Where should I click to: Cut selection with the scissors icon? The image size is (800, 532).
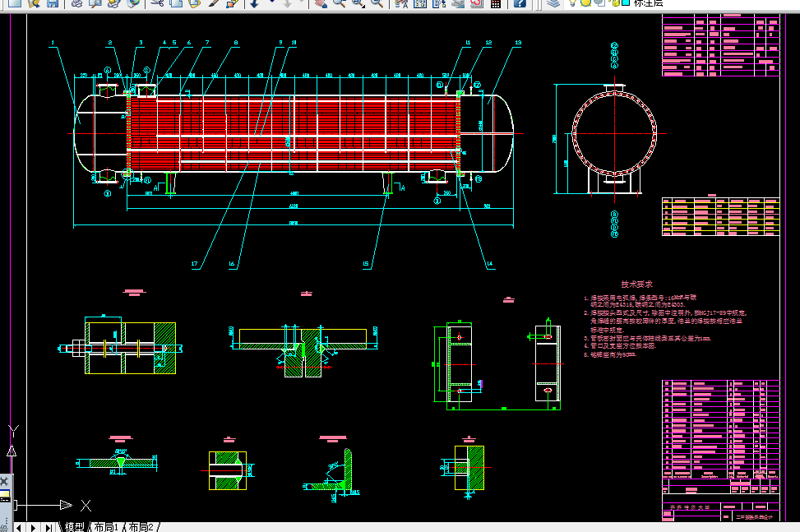pyautogui.click(x=157, y=3)
